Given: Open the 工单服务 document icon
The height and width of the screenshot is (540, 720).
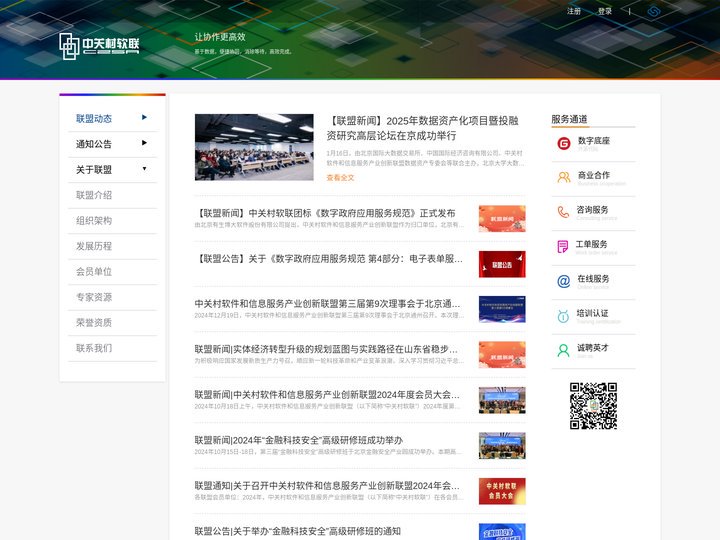Looking at the screenshot, I should [562, 247].
